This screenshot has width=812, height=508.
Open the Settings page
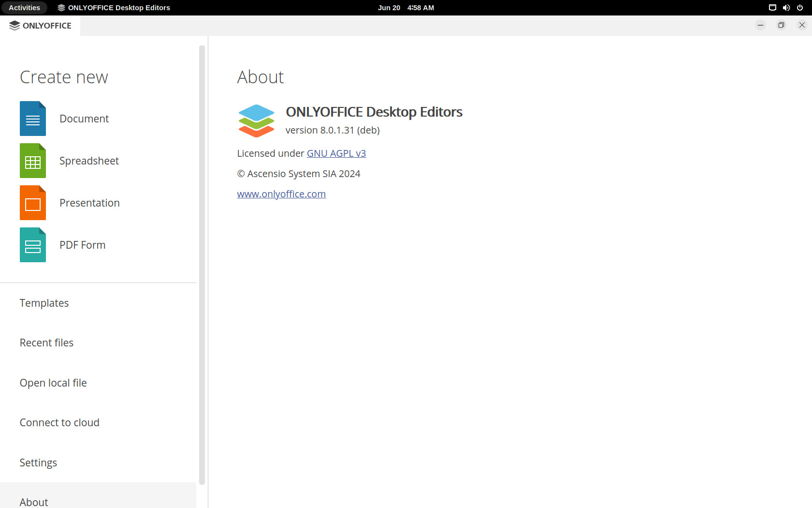[x=98, y=463]
